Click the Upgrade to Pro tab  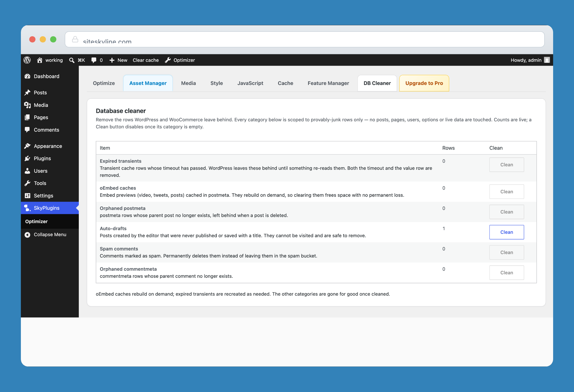(x=424, y=83)
